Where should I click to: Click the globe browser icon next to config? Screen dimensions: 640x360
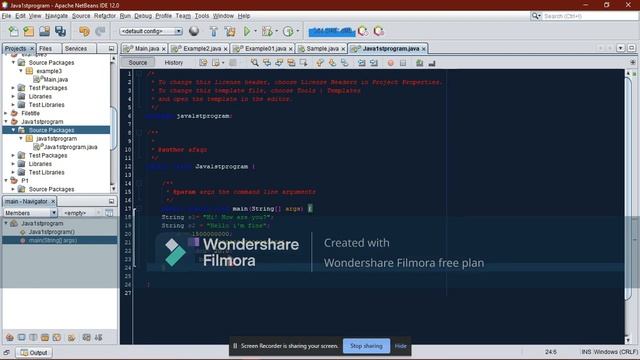(x=194, y=31)
